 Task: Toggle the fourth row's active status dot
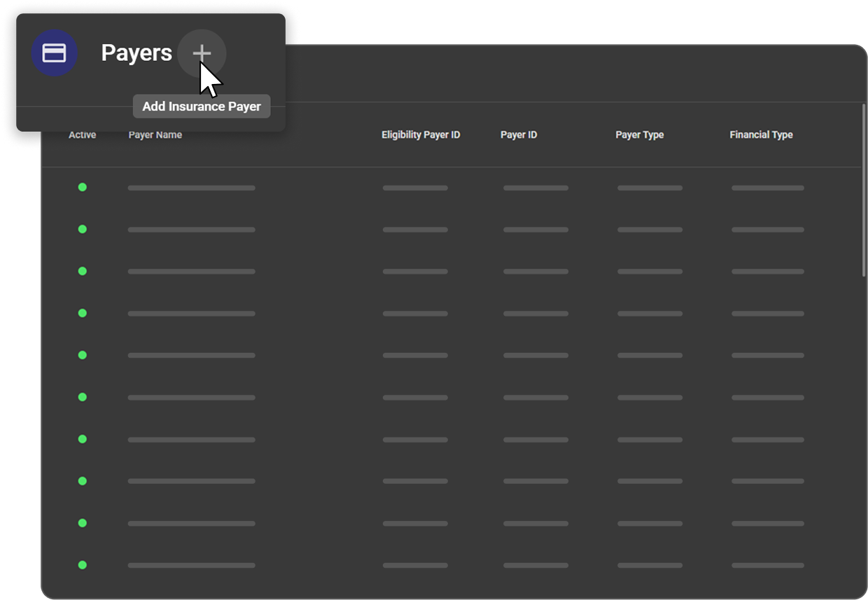point(82,313)
